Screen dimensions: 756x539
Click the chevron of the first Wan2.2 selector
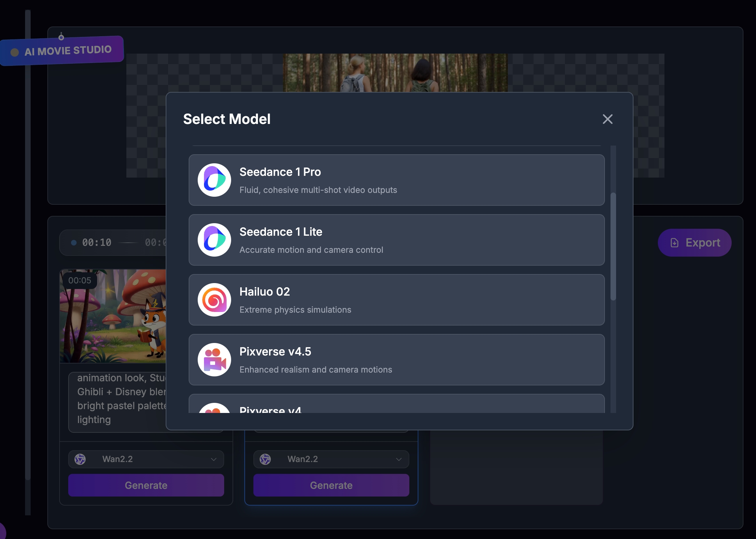[x=214, y=459]
